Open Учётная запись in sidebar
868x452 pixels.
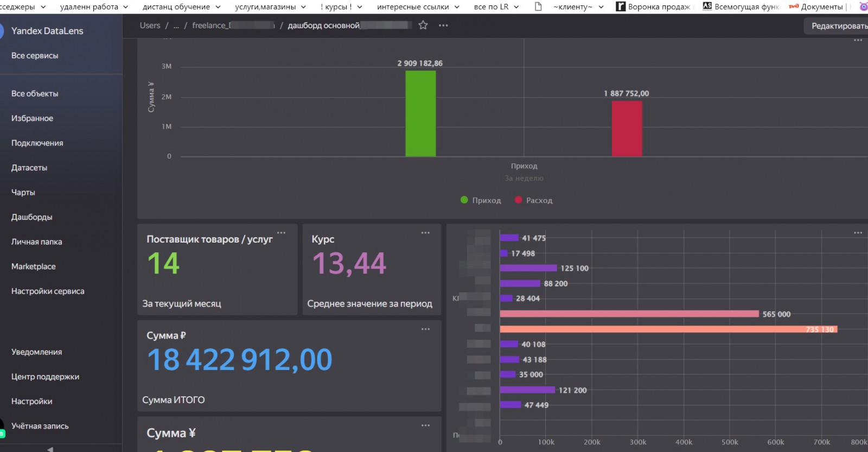(x=40, y=426)
